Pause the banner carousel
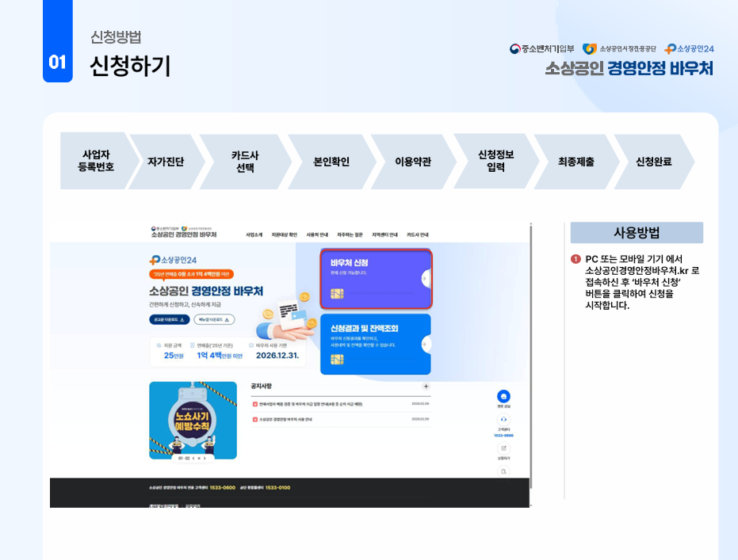Screen dimensions: 738x560 [199, 458]
